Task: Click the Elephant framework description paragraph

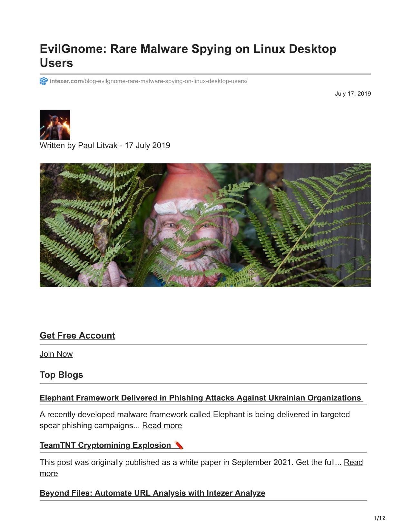Action: pos(195,420)
